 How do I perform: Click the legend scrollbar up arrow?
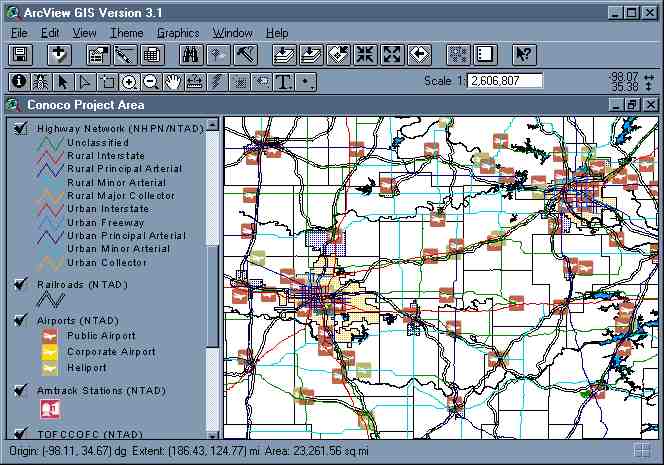click(213, 125)
